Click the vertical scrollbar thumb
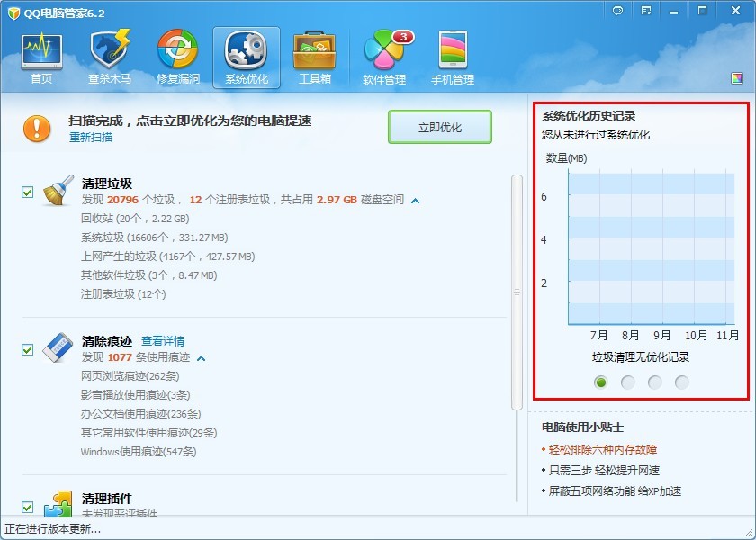Image resolution: width=756 pixels, height=540 pixels. click(517, 292)
